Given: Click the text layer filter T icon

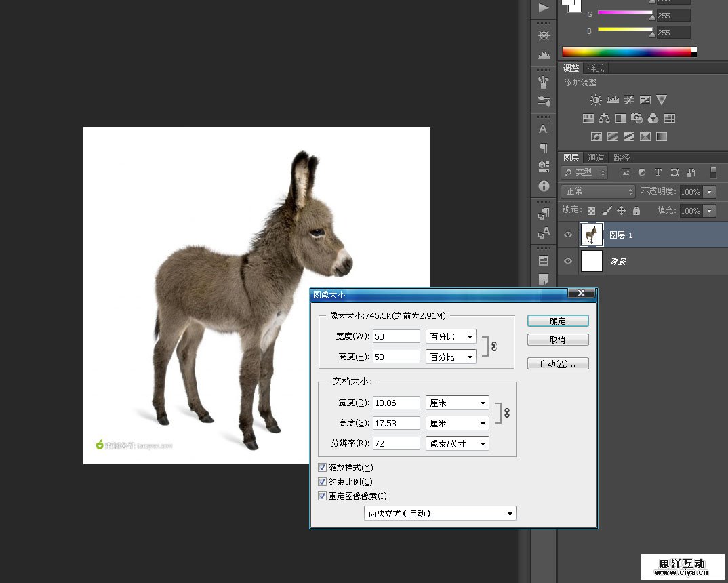Looking at the screenshot, I should click(658, 173).
